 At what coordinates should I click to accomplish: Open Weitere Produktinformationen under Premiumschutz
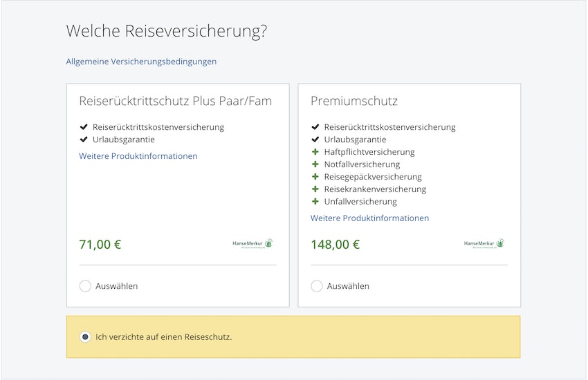pos(369,218)
